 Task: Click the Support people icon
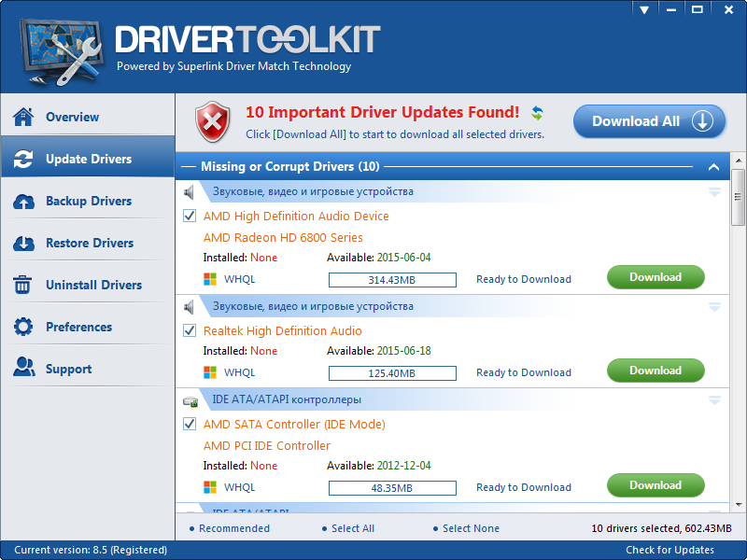point(24,367)
